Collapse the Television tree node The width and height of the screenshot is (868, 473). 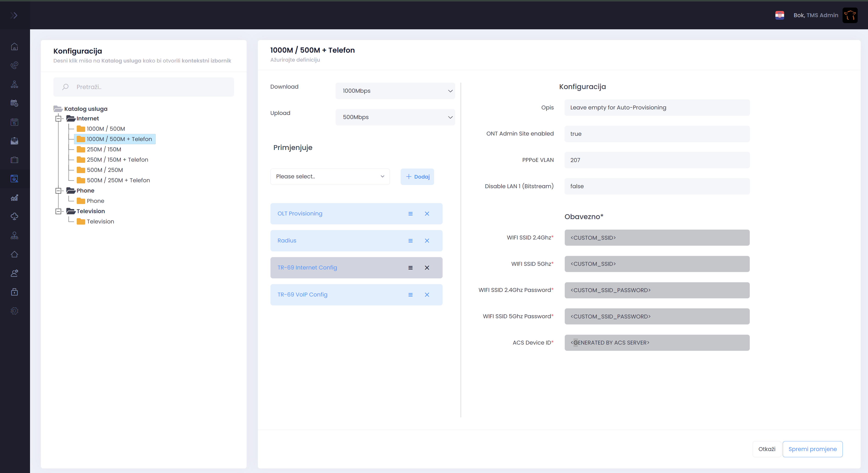pyautogui.click(x=58, y=211)
